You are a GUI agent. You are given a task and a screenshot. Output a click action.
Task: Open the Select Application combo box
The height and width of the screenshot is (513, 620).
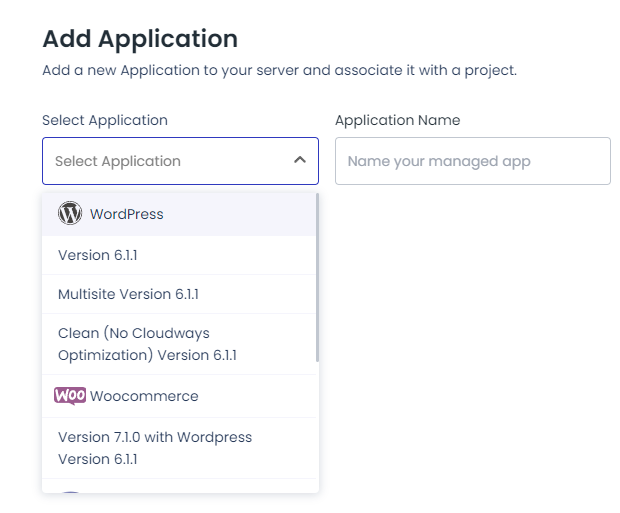coord(180,161)
